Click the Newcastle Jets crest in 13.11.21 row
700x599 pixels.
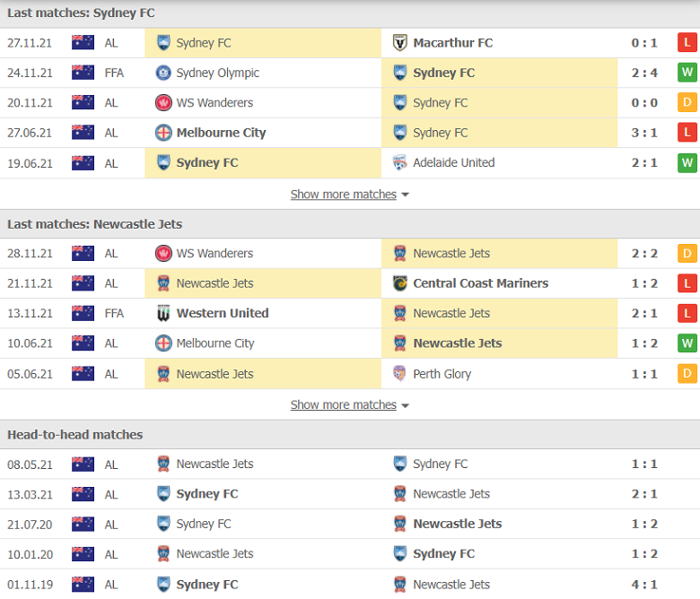pos(399,313)
